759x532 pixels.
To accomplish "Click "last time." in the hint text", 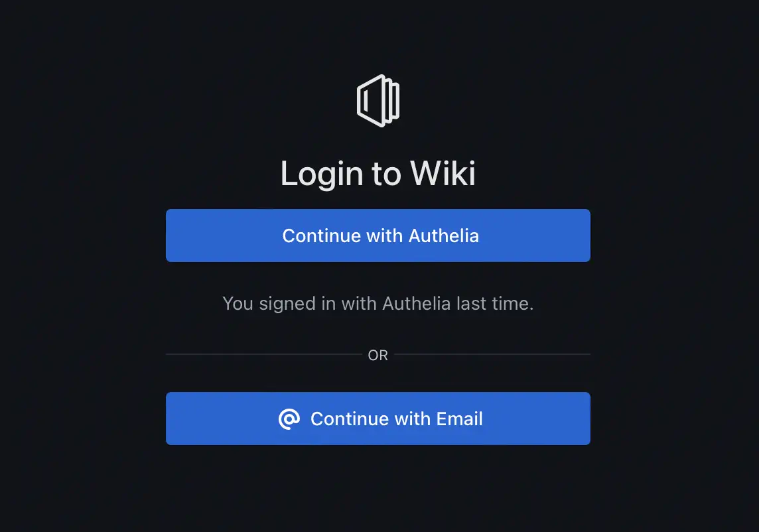I will tap(495, 304).
